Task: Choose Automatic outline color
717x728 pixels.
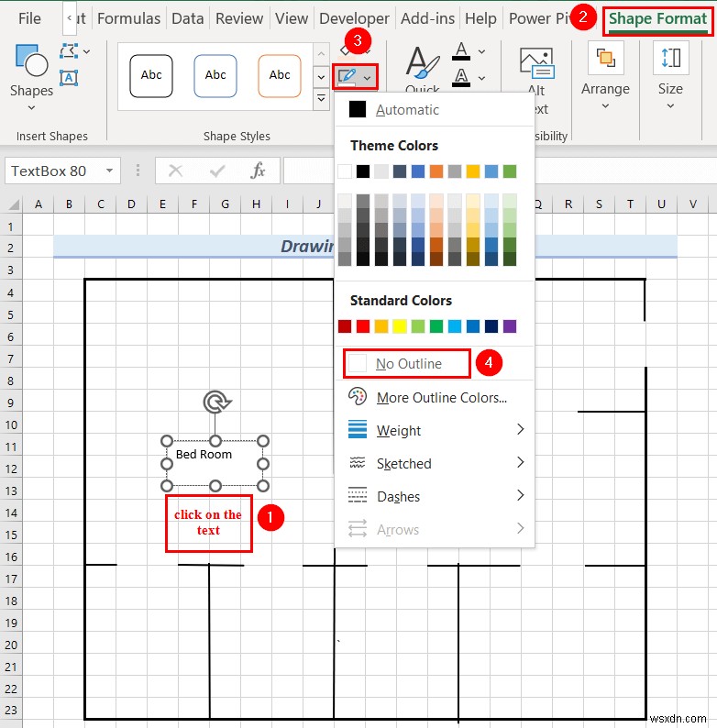Action: click(x=434, y=110)
